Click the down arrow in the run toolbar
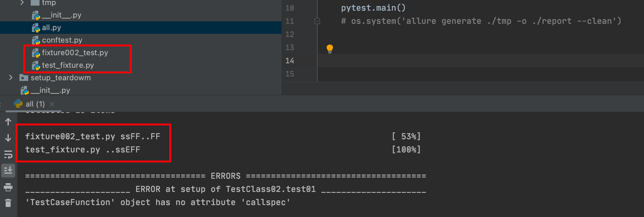 pyautogui.click(x=8, y=138)
